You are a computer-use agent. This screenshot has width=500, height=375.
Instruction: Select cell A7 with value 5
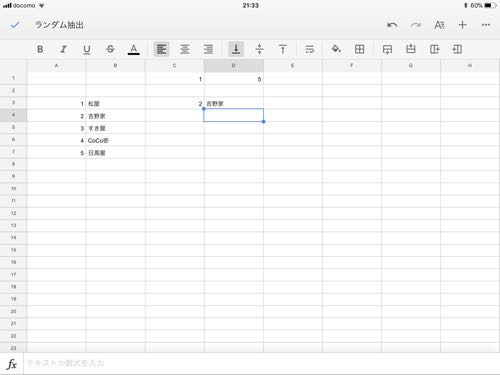coord(56,153)
